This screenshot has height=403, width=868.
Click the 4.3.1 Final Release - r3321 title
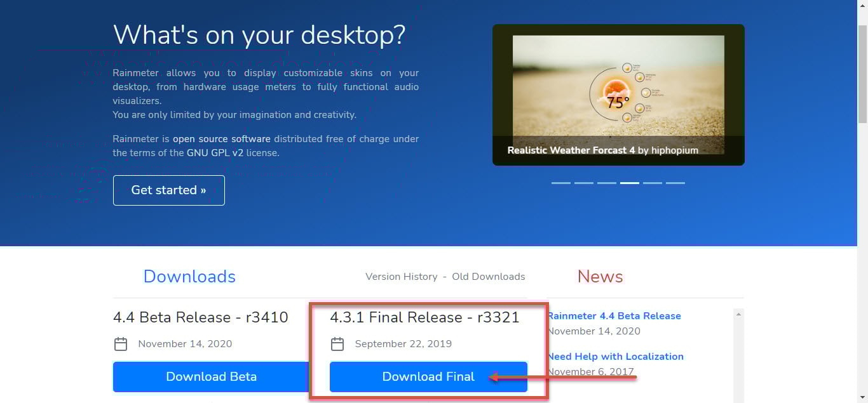(x=424, y=317)
